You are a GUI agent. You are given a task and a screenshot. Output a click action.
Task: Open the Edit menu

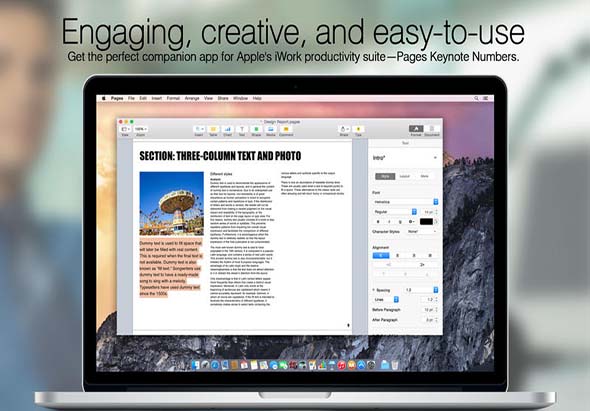click(143, 98)
